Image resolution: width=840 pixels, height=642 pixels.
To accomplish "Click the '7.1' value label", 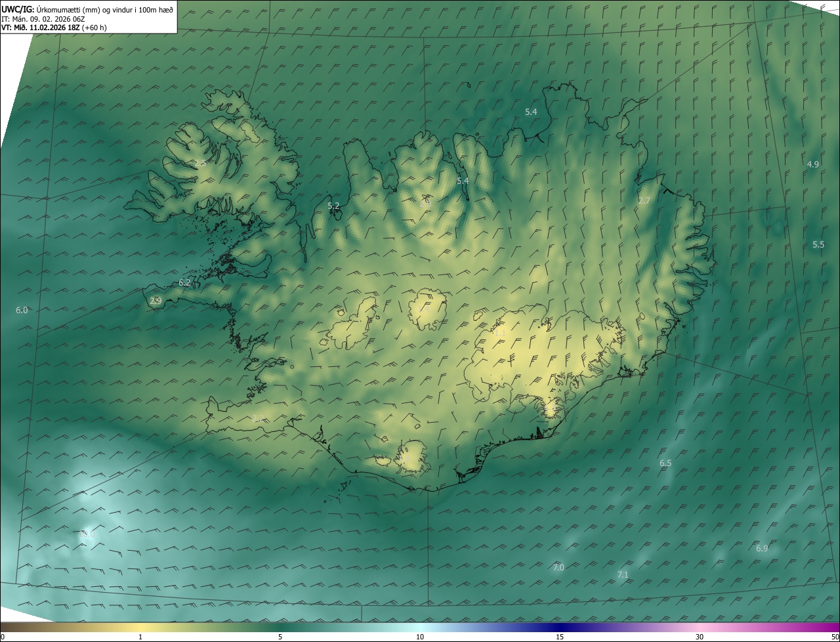I will (x=623, y=574).
